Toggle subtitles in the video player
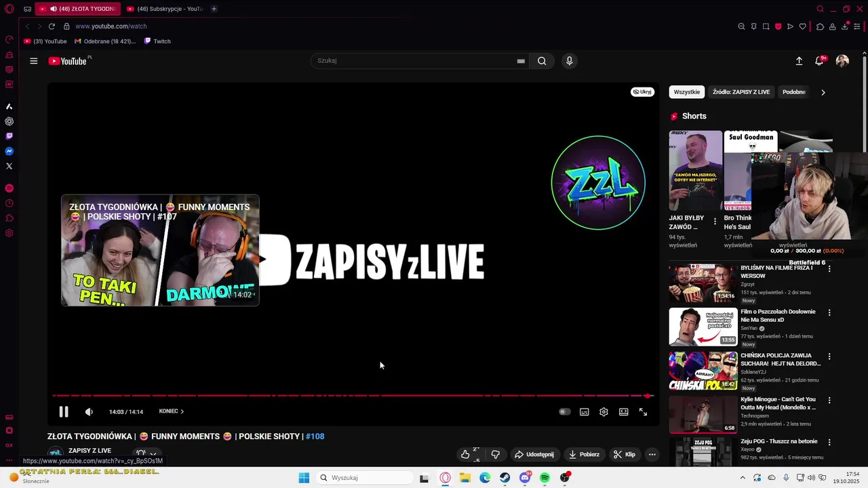The height and width of the screenshot is (488, 868). coord(584,411)
